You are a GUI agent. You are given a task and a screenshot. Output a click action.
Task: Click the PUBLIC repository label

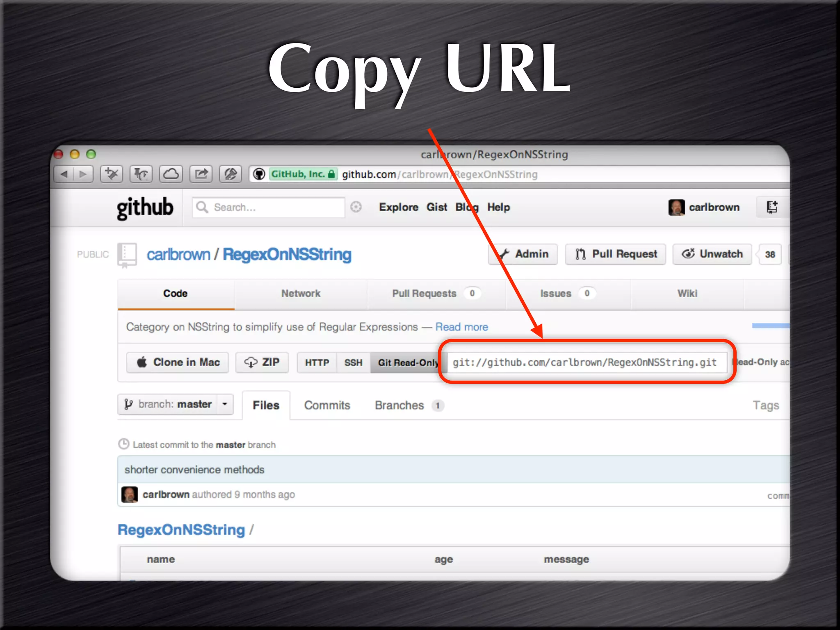[93, 255]
